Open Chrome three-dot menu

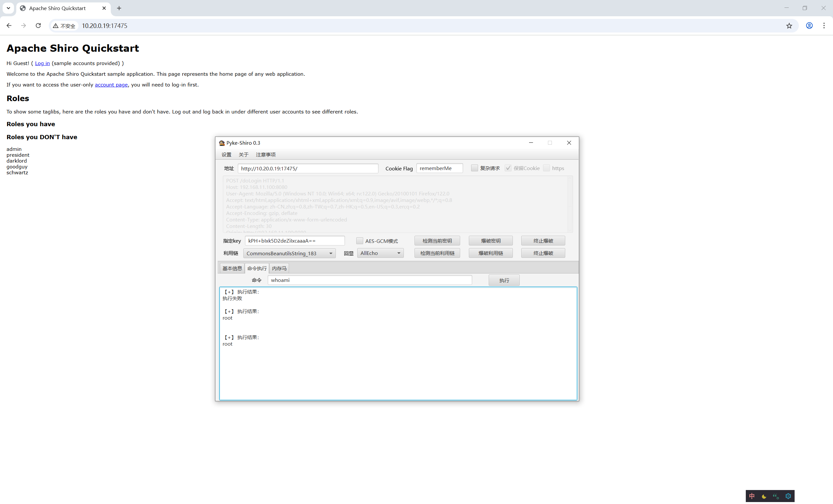pyautogui.click(x=824, y=26)
